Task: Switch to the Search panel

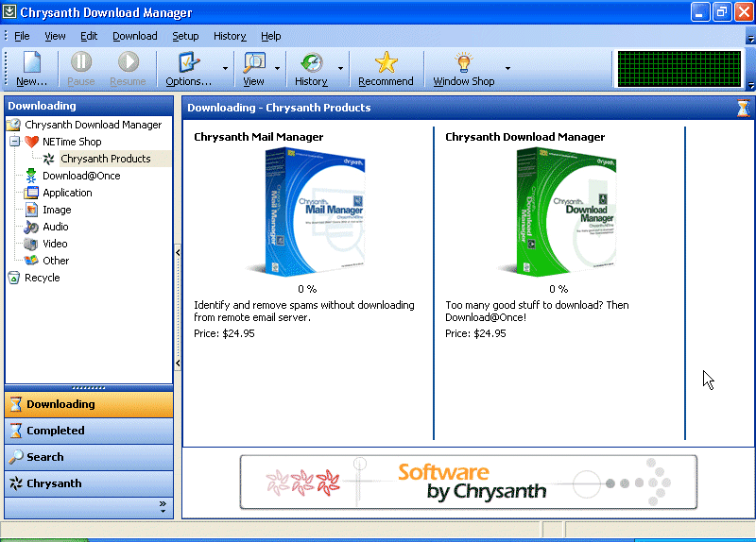Action: click(44, 457)
